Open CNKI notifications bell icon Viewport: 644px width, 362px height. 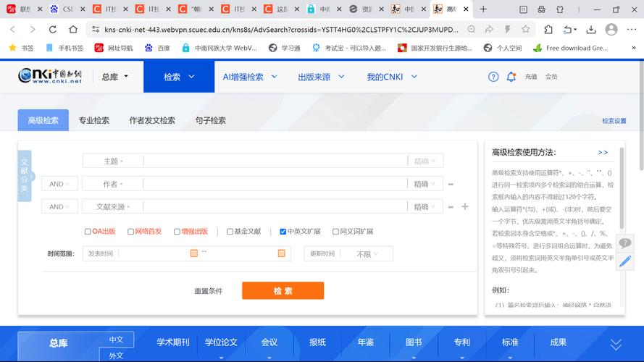(x=511, y=77)
